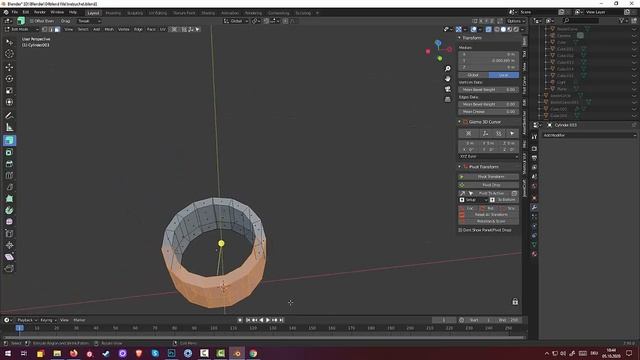Enable the Offset Even checkbox
This screenshot has height=360, width=640.
point(31,21)
